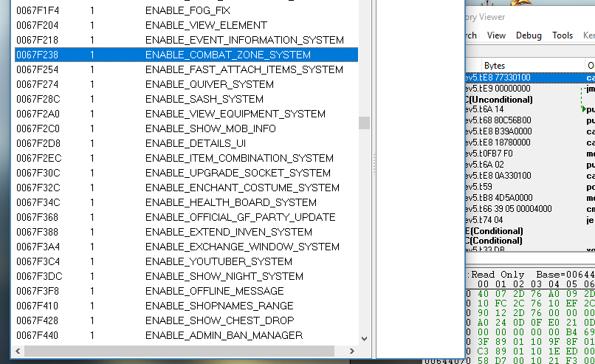Select the ENABLE_SHOW_MOB_INFO row
595x364 pixels.
click(186, 128)
